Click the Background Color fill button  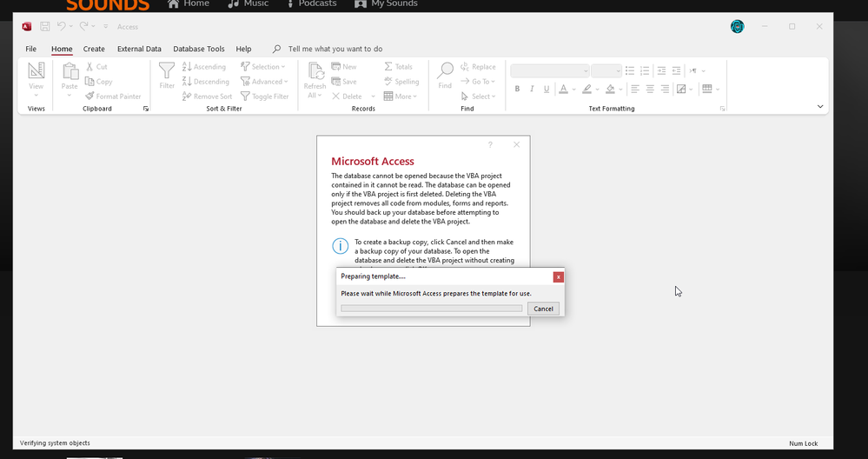coord(610,89)
